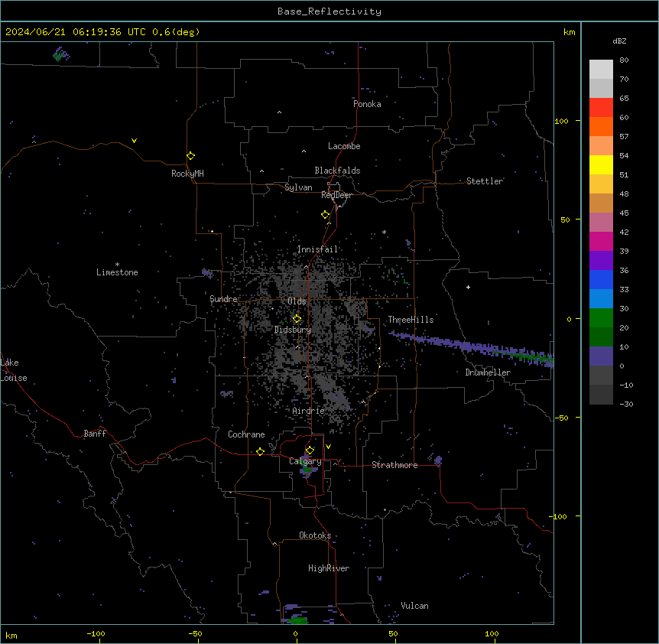Click the green swatch between 30 and 20
Image resolution: width=659 pixels, height=644 pixels.
(x=601, y=318)
